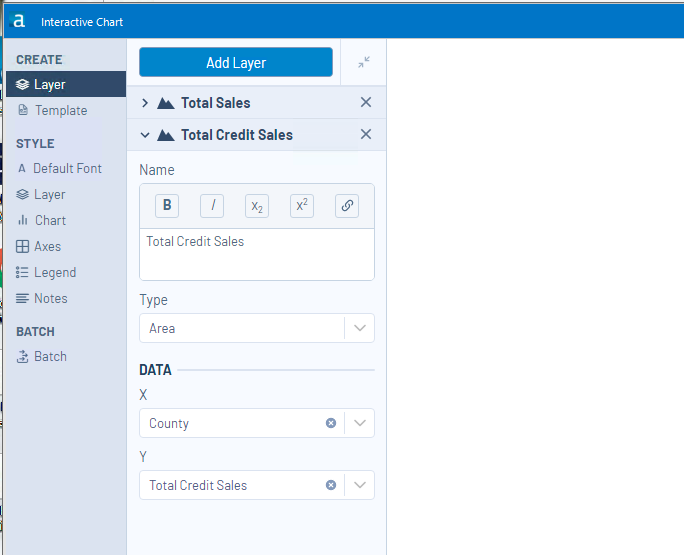Click the Total Credit Sales Y value
The height and width of the screenshot is (555, 684).
198,485
